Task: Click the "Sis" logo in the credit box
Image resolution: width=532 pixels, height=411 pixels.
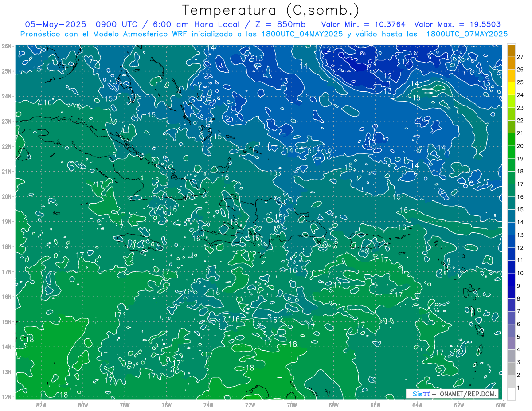Action: (x=418, y=394)
